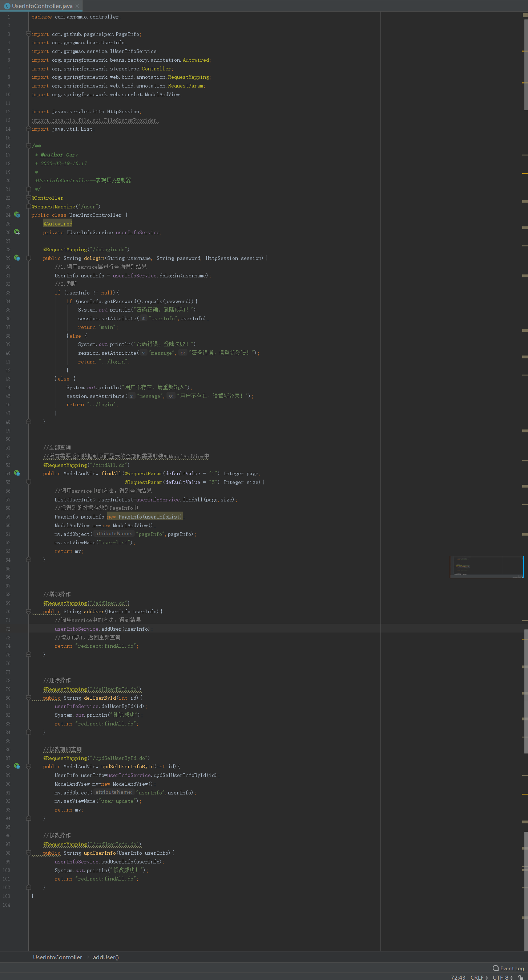Click UserInfoController in the breadcrumb bar
The width and height of the screenshot is (528, 980).
pos(57,957)
